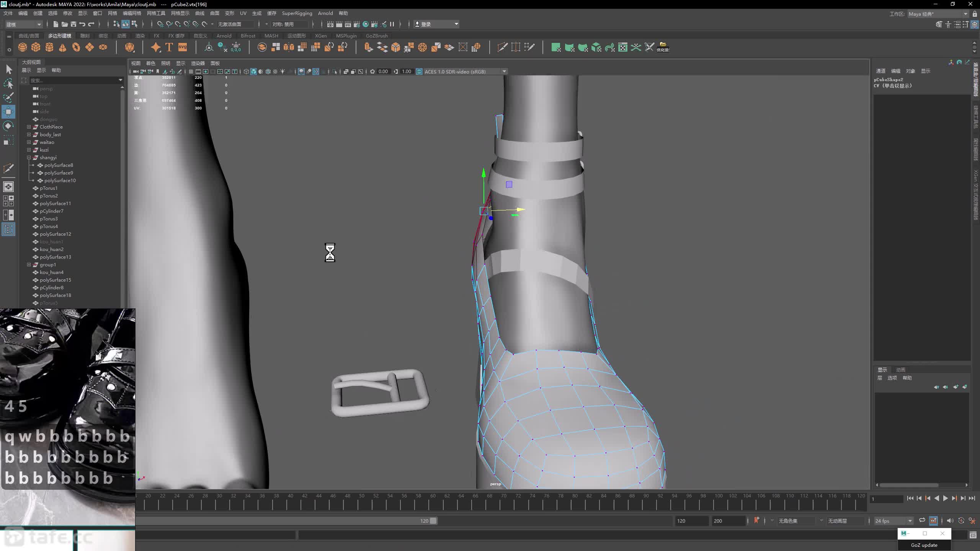Click the Redo arrow icon
This screenshot has width=980, height=551.
tap(91, 24)
